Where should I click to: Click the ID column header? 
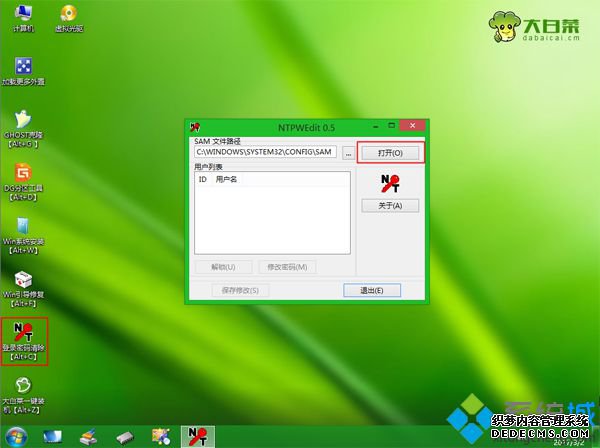pos(203,179)
